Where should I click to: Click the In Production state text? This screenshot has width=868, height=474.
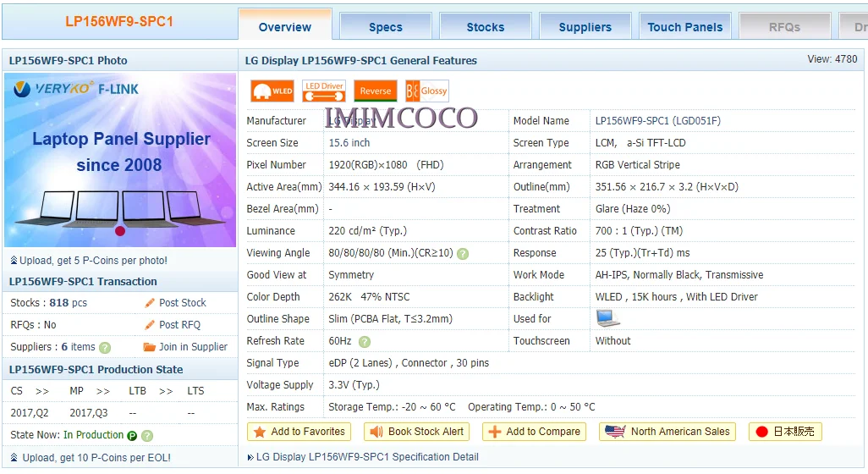pyautogui.click(x=94, y=435)
